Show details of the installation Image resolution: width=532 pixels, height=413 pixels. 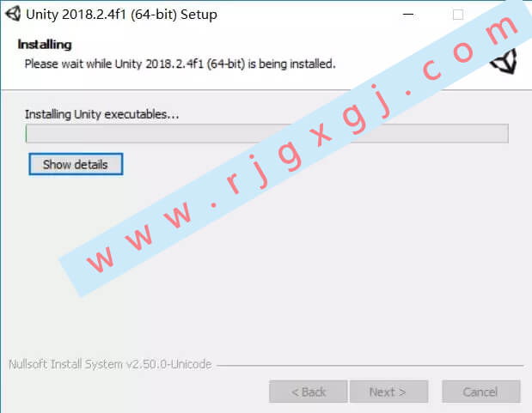pyautogui.click(x=76, y=165)
